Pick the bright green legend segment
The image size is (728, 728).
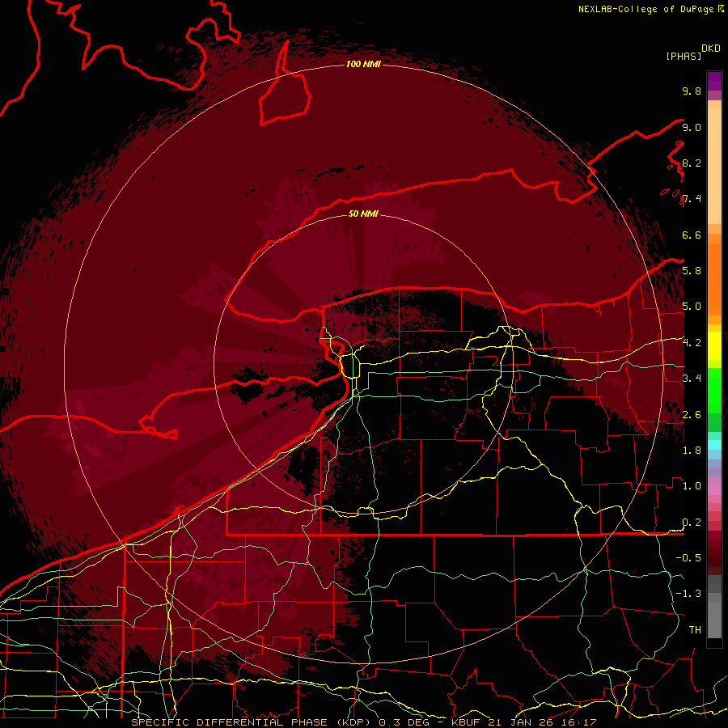(x=714, y=391)
